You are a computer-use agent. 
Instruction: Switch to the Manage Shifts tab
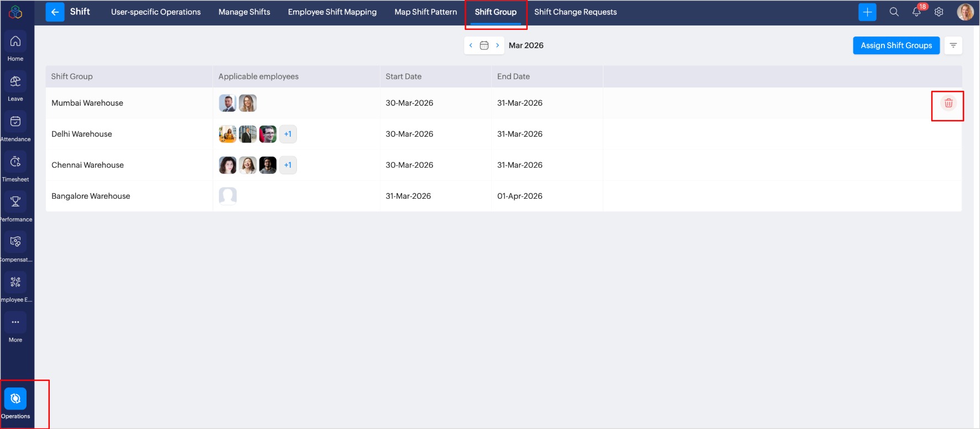(x=244, y=12)
